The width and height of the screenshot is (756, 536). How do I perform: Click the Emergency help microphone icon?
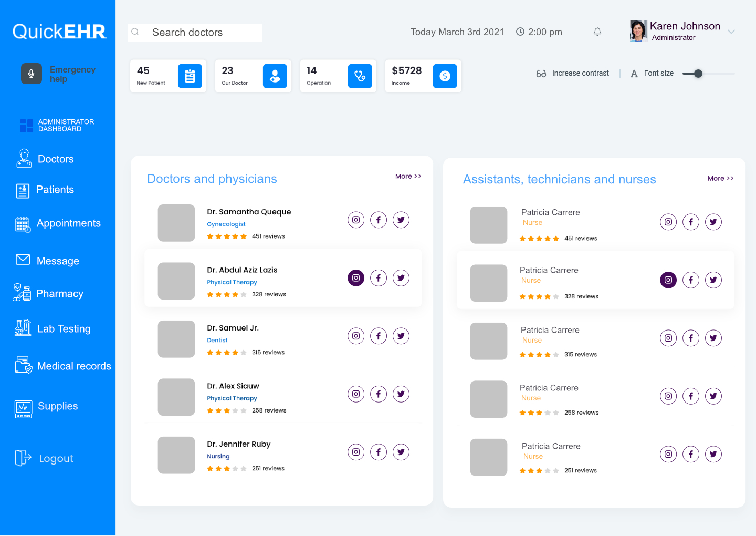(31, 74)
